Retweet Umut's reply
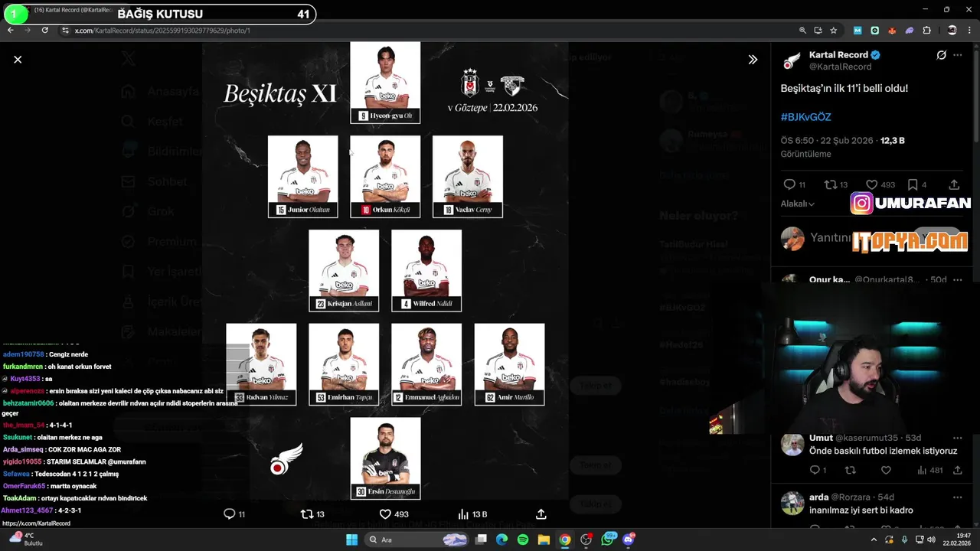Screen dimensions: 980x551 [x=850, y=470]
